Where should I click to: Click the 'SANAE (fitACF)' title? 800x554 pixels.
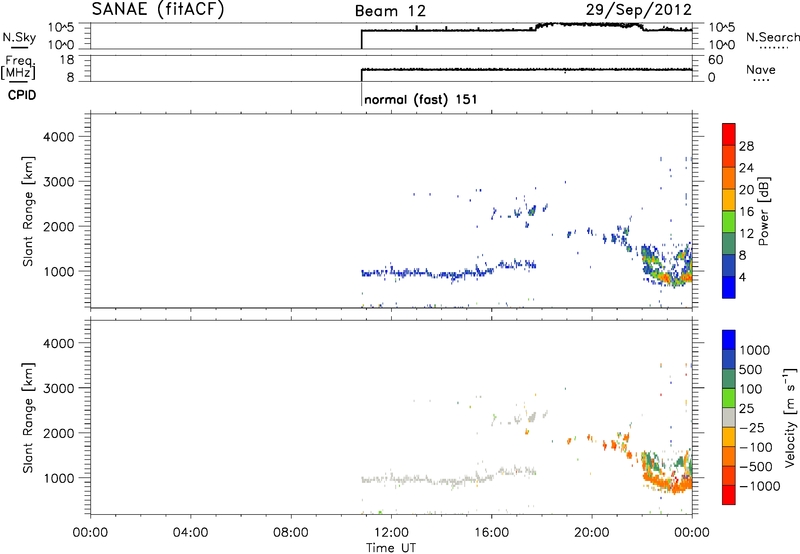[158, 9]
